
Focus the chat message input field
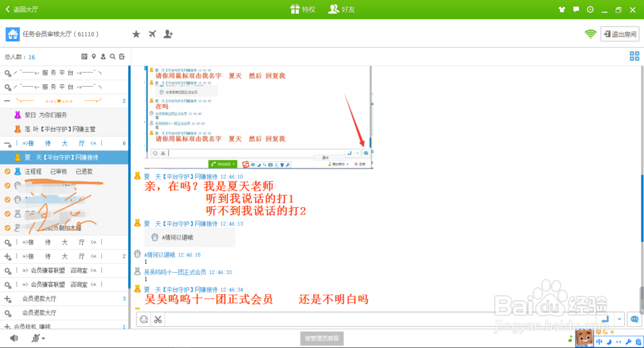(x=380, y=319)
